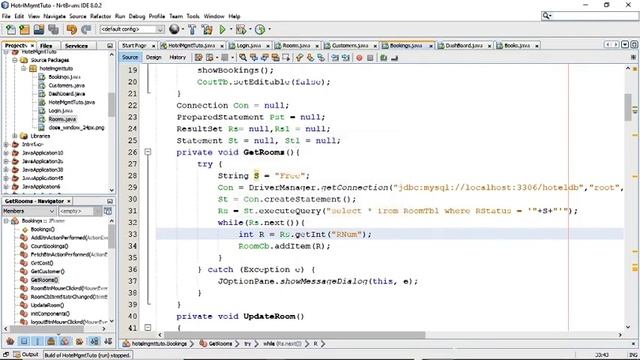
Task: Click the editor horizontal scrollbar thumb
Action: click(294, 335)
